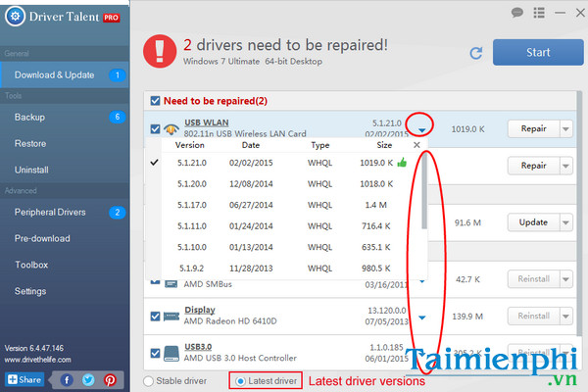Screen dimensions: 588x392
Task: Click the Date column header
Action: (x=251, y=145)
